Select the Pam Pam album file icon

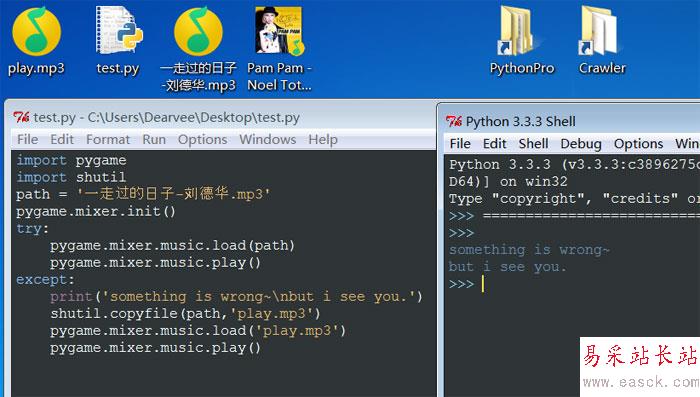pyautogui.click(x=279, y=49)
